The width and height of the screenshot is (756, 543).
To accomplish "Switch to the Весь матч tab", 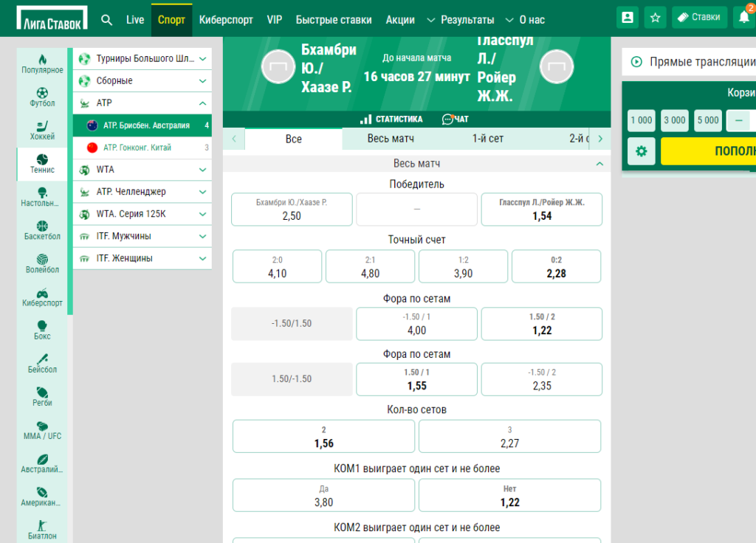I will click(x=391, y=139).
